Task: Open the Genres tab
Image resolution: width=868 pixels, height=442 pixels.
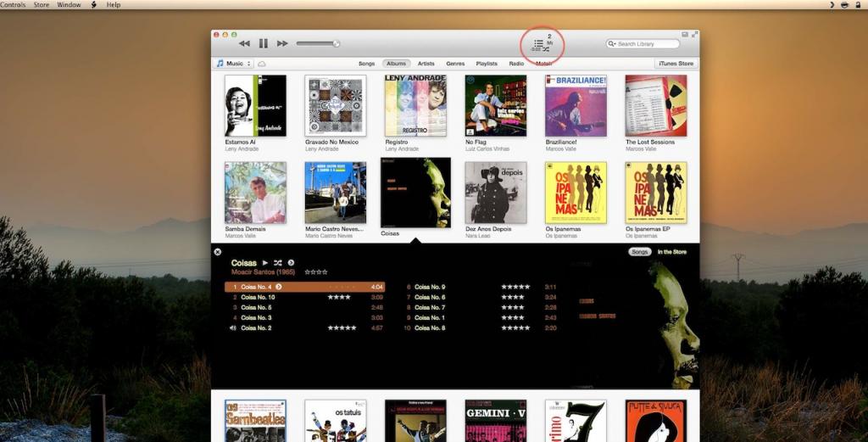Action: pos(455,64)
